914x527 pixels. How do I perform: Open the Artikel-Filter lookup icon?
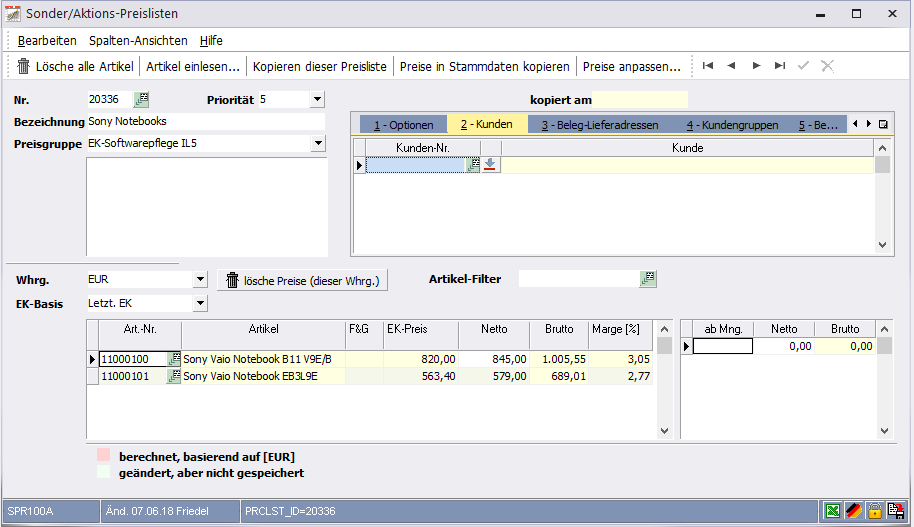click(x=648, y=279)
